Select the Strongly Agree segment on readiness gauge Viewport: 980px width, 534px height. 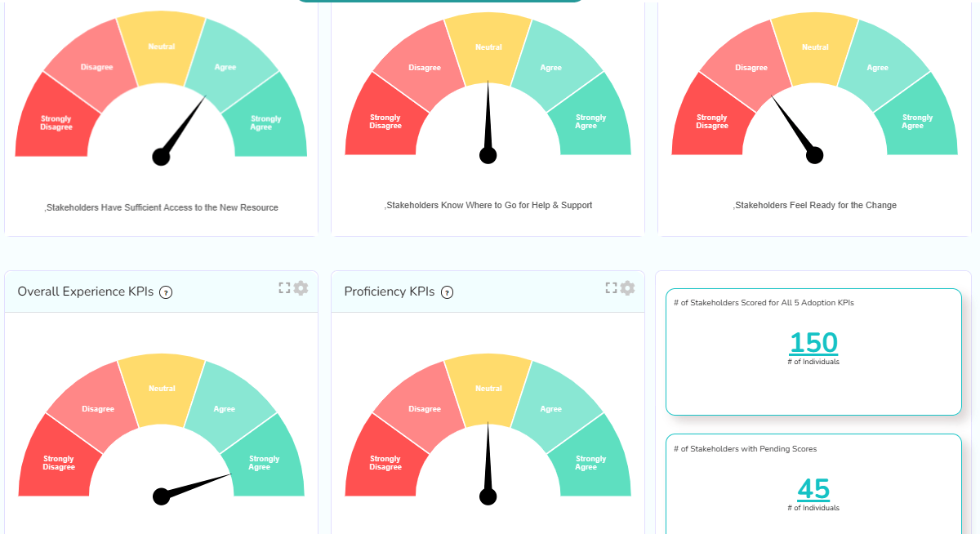[x=917, y=120]
